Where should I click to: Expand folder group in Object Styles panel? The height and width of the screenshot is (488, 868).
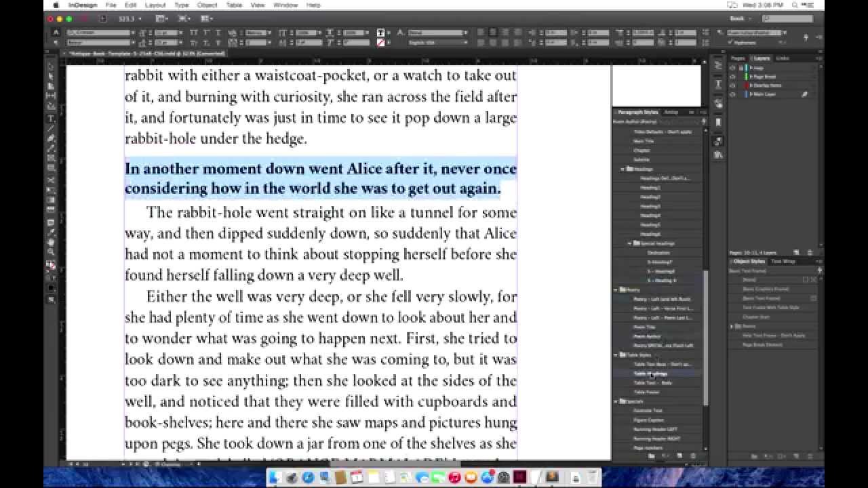tap(732, 326)
